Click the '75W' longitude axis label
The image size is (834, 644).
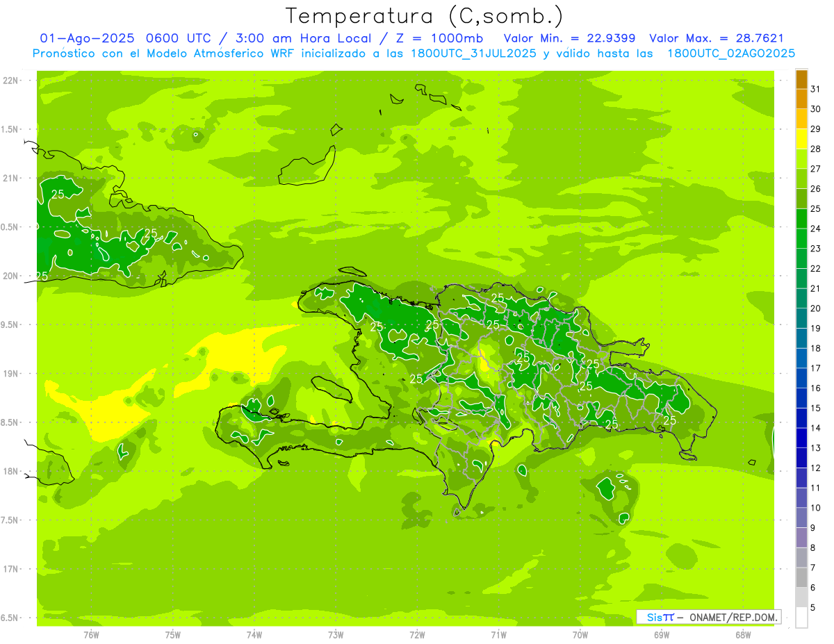pos(173,634)
